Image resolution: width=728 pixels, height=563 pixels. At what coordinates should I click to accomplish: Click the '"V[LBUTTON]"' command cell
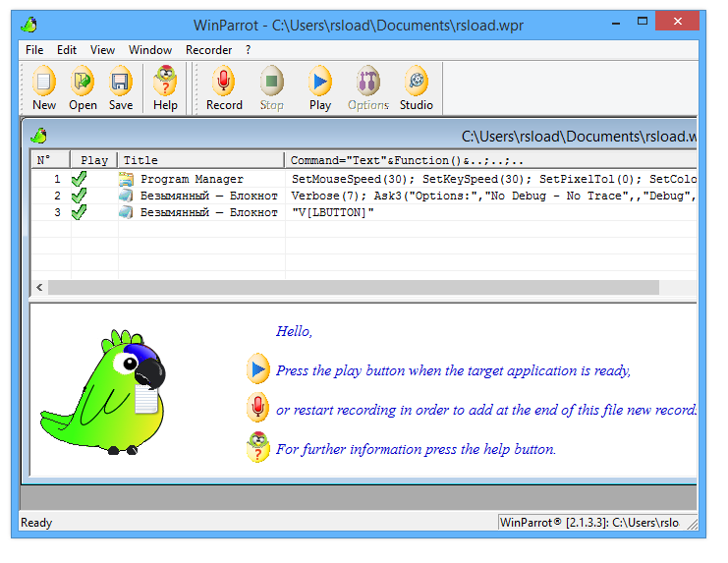(491, 212)
